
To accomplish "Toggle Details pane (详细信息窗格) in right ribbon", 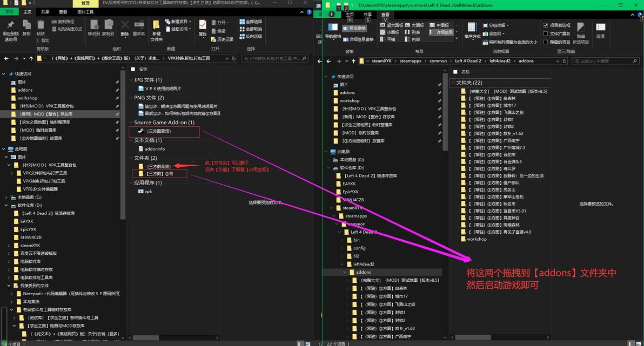I will [x=358, y=39].
